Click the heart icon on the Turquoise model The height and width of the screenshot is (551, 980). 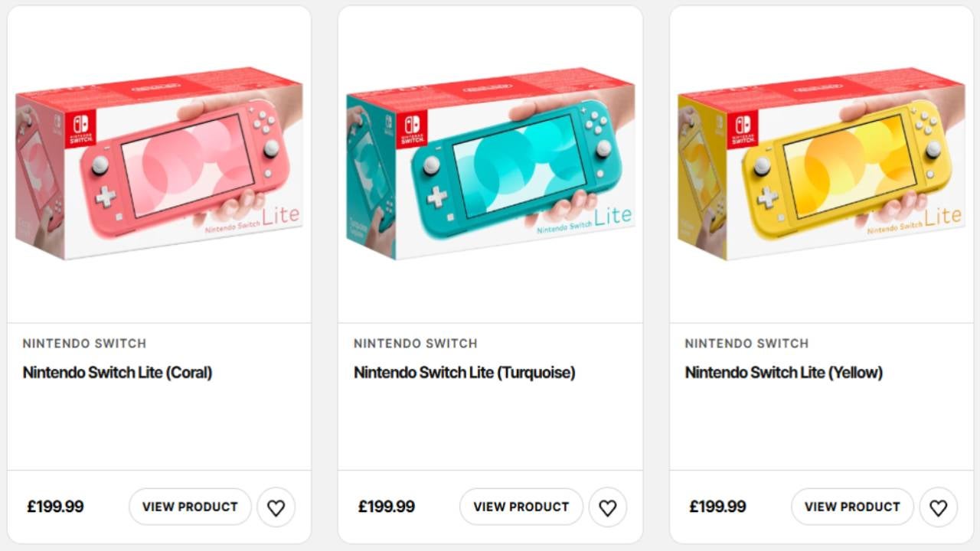point(608,507)
